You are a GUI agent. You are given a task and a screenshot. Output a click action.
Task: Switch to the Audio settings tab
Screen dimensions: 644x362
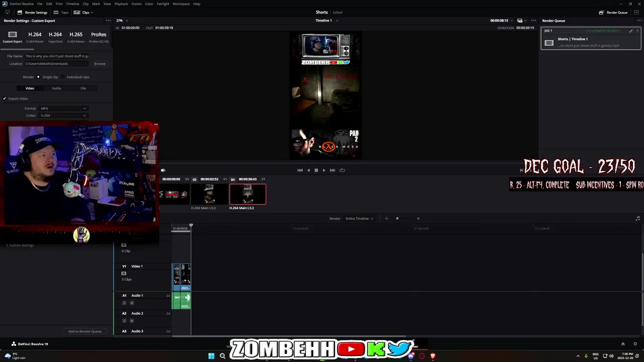coord(56,88)
